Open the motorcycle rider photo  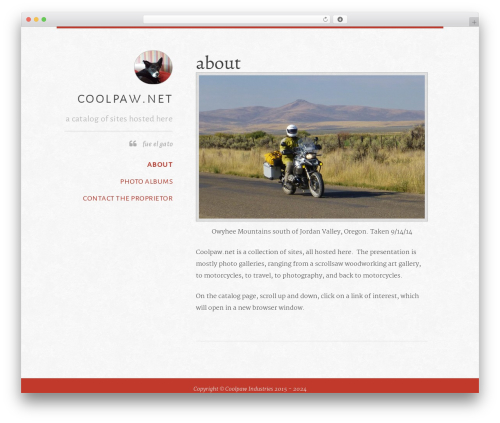click(x=312, y=147)
